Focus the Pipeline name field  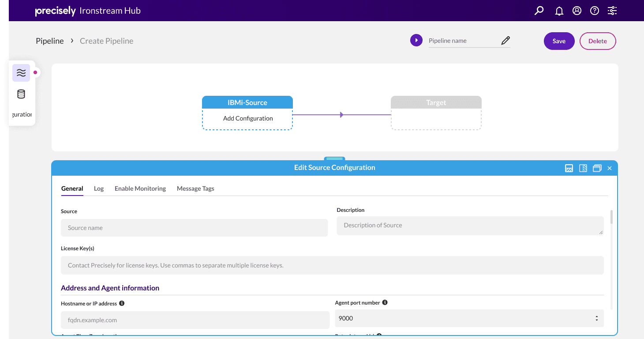463,41
